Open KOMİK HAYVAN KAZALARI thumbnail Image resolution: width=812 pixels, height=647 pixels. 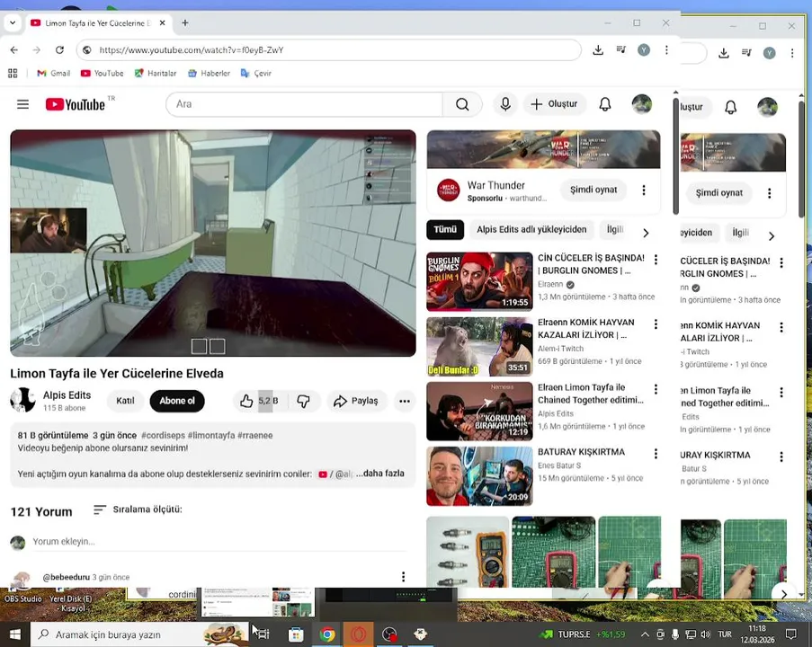[x=479, y=347]
